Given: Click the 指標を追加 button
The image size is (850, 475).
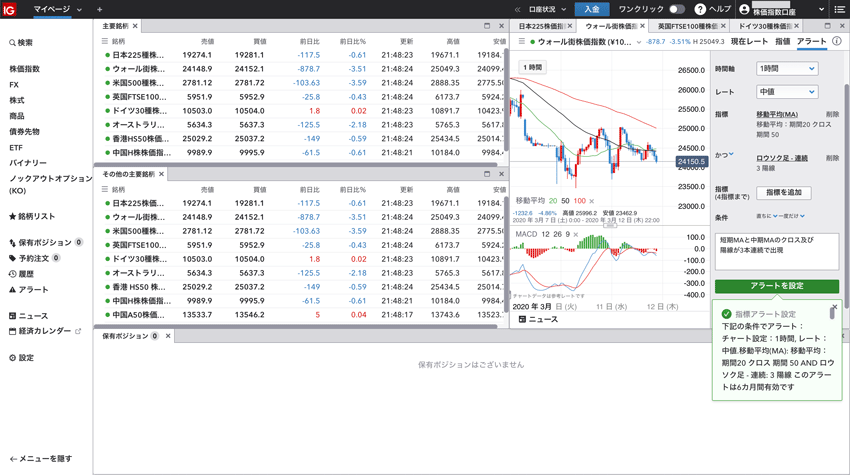Looking at the screenshot, I should (x=784, y=192).
